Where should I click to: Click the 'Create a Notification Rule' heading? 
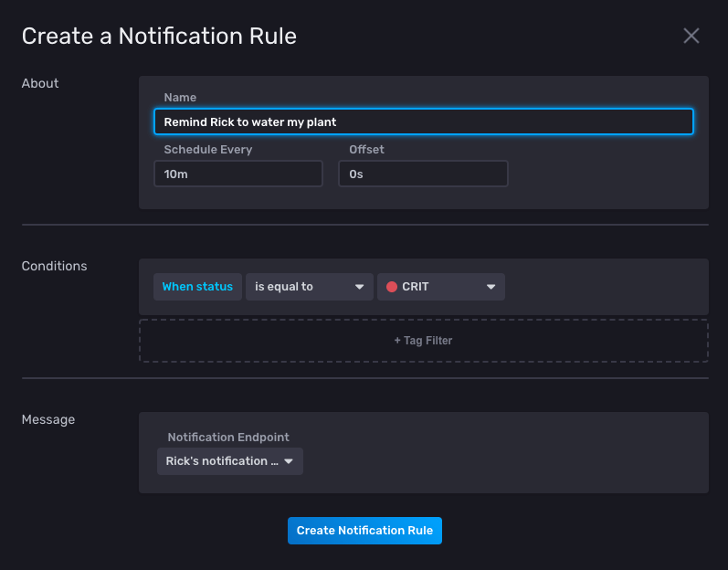click(x=159, y=37)
